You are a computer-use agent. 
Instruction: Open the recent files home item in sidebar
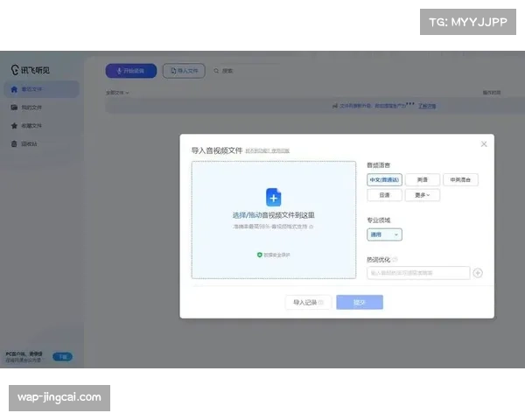41,89
